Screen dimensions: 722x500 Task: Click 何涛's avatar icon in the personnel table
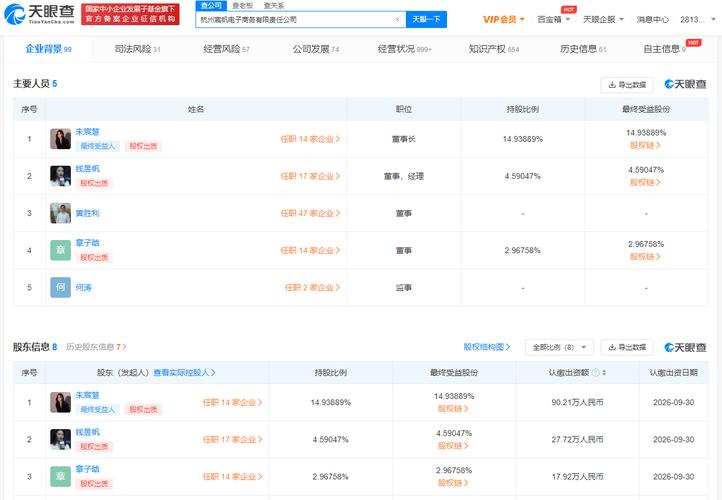pos(61,287)
